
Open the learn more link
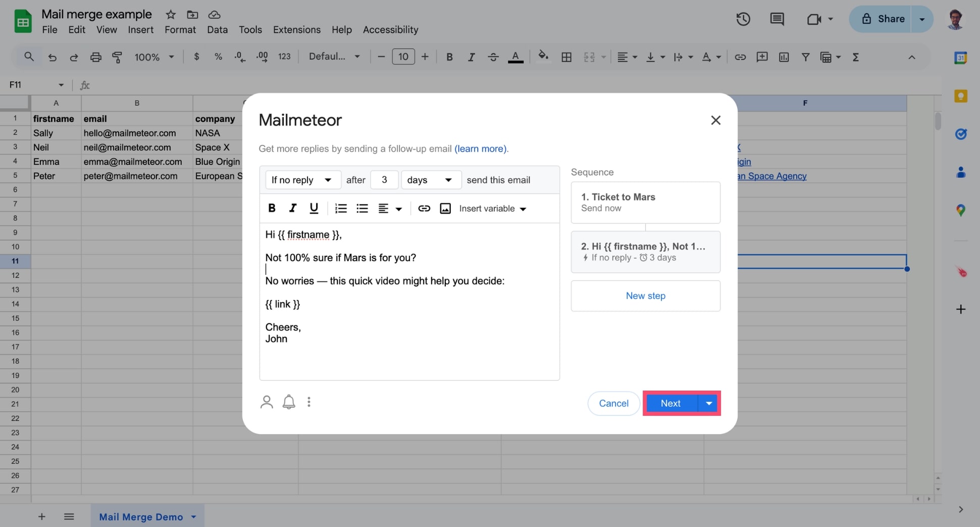pyautogui.click(x=481, y=149)
